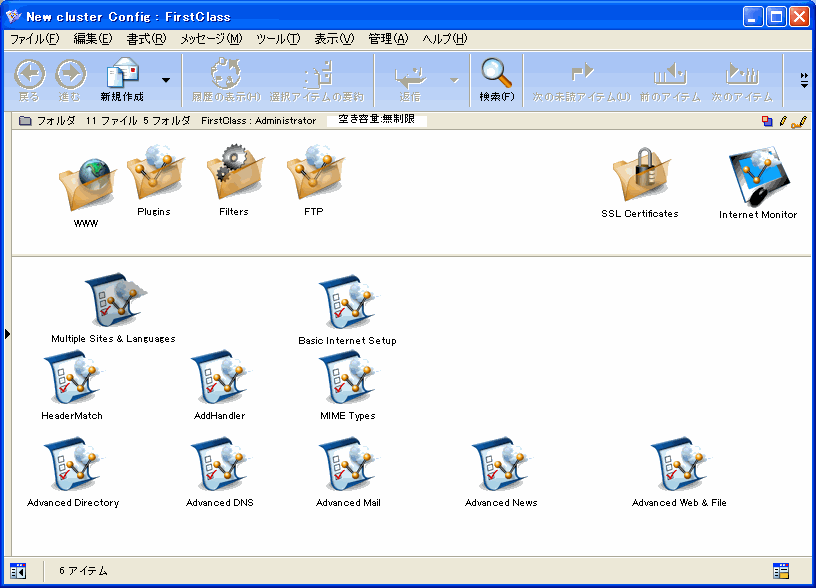Open the Filters folder icon
The image size is (816, 588).
coord(234,173)
